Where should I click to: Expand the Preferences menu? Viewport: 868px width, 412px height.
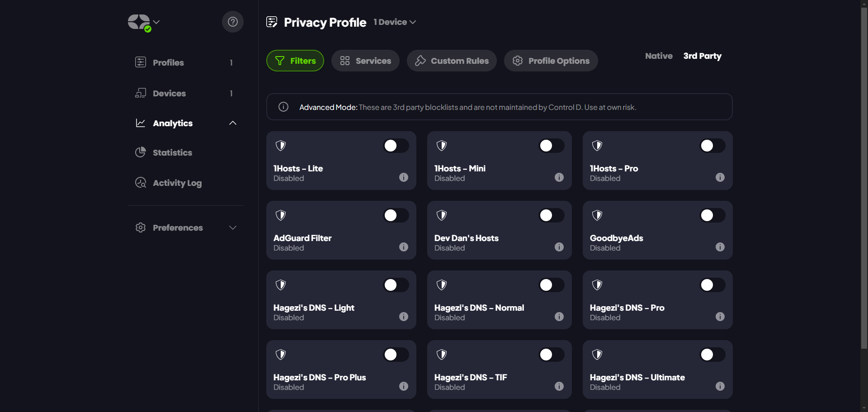(x=232, y=227)
